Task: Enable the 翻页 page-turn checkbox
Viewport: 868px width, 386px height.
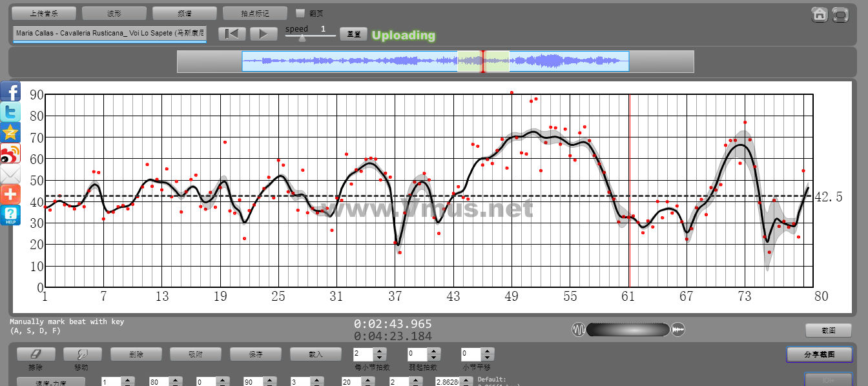Action: click(300, 13)
